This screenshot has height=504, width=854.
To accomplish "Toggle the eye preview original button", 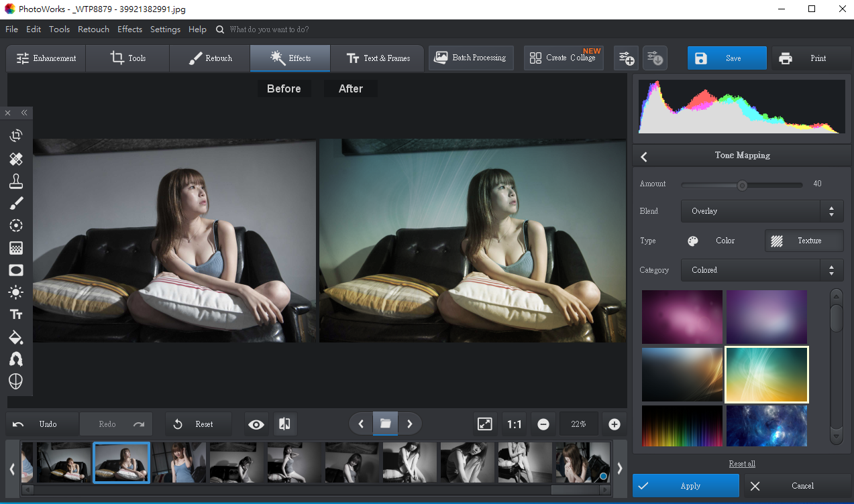I will (256, 424).
